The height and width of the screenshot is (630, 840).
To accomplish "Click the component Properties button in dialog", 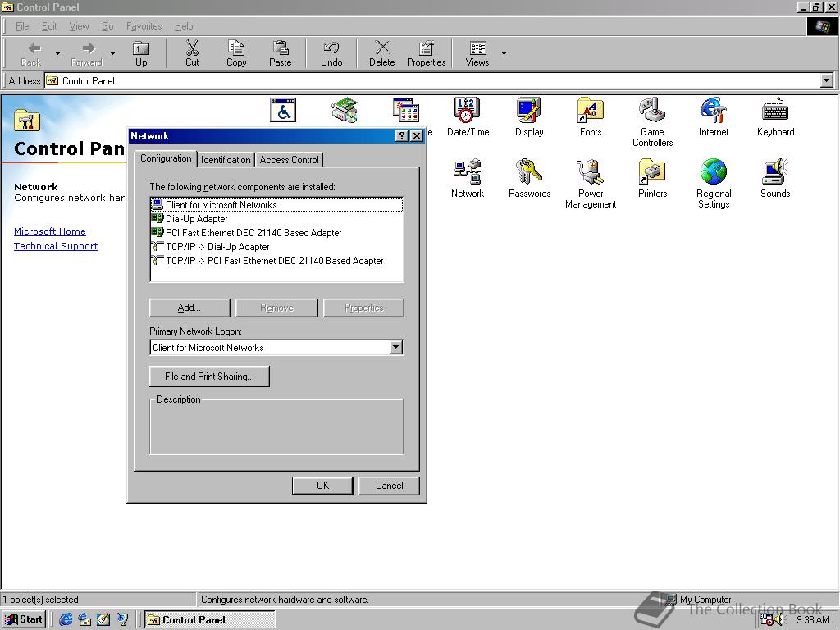I will [x=363, y=308].
